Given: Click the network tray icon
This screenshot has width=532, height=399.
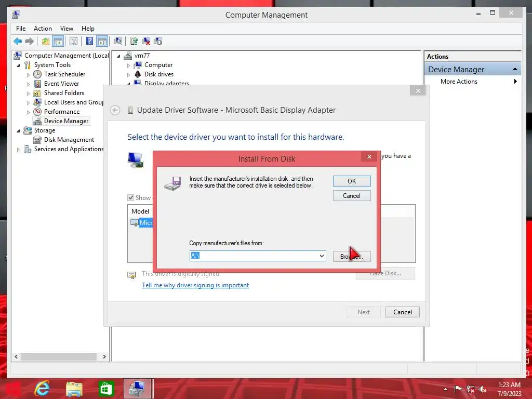Looking at the screenshot, I should (x=471, y=389).
